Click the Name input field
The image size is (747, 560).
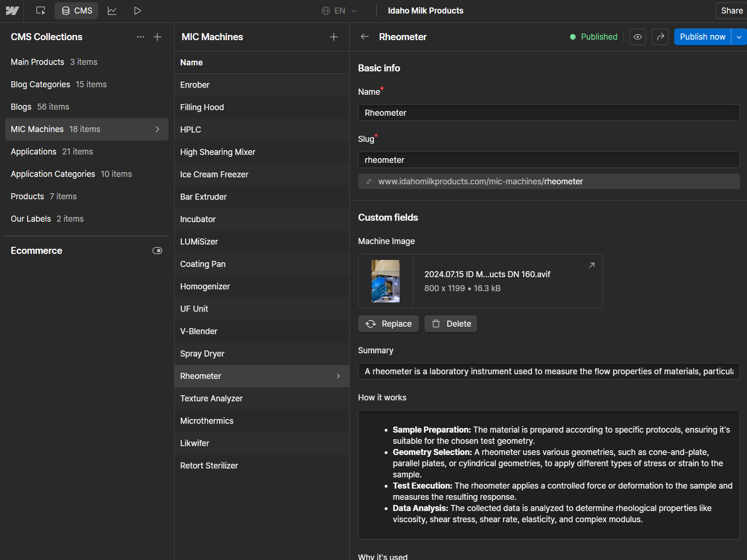coord(549,113)
